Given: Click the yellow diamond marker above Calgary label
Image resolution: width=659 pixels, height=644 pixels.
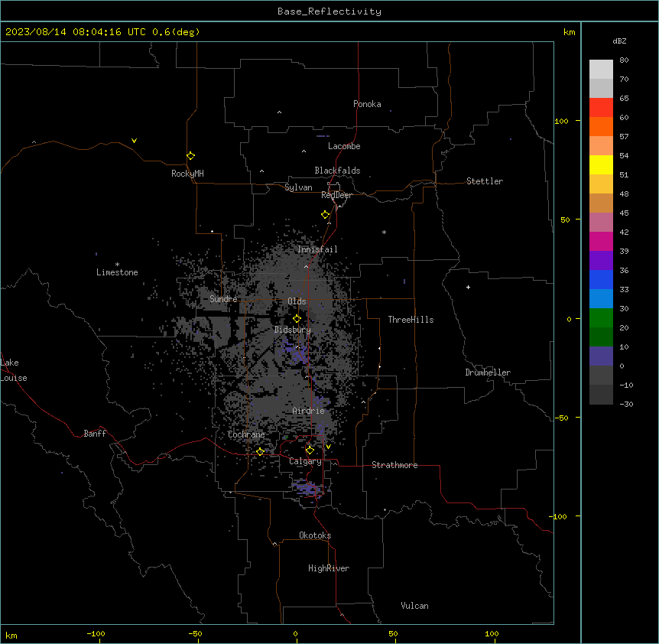Looking at the screenshot, I should click(x=310, y=450).
